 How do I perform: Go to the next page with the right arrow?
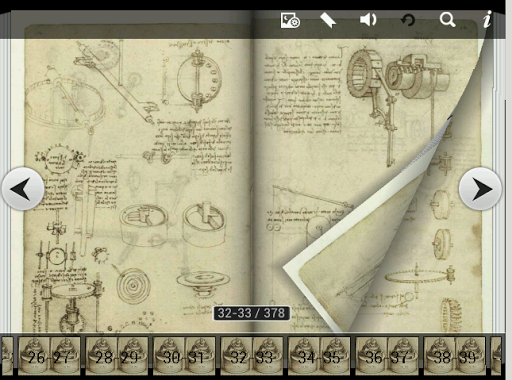click(x=480, y=189)
